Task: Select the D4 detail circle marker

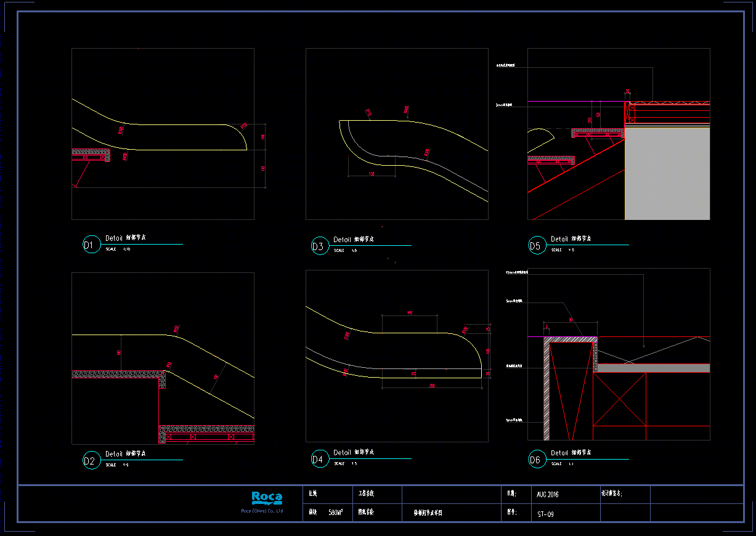Action: point(319,459)
